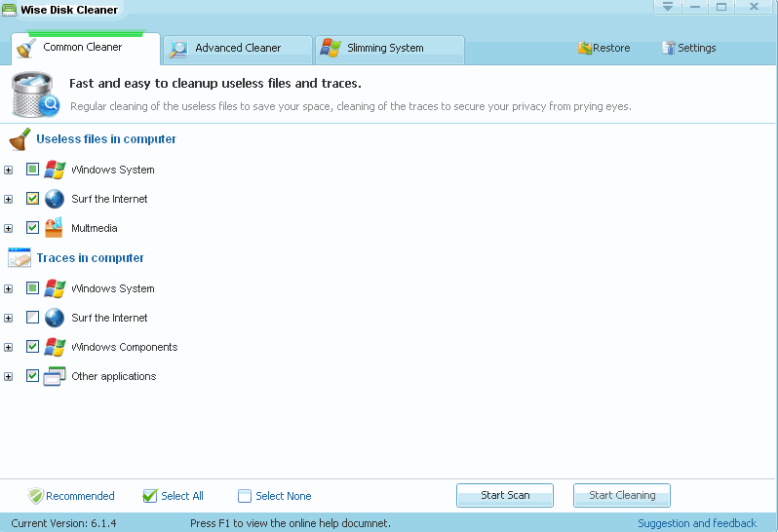Uncheck the Multimedia checkbox
Screen dimensions: 778x532
click(x=33, y=228)
